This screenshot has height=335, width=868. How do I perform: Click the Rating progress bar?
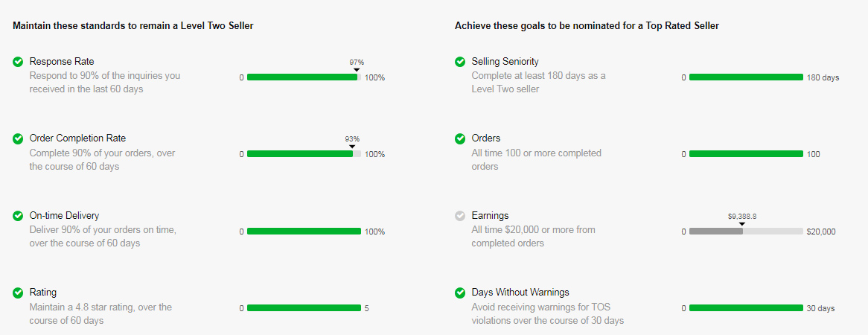304,308
